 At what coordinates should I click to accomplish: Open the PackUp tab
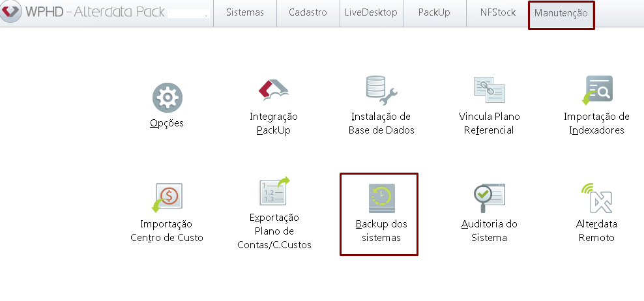point(435,13)
